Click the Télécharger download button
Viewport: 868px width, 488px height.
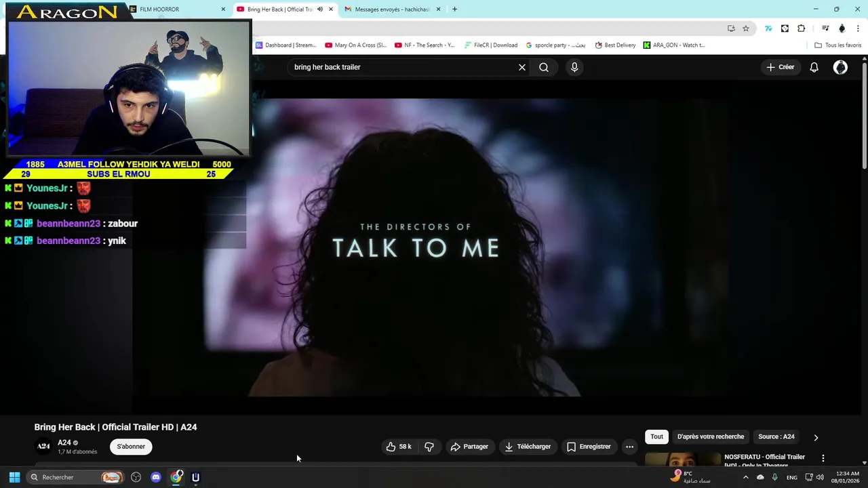(x=528, y=447)
